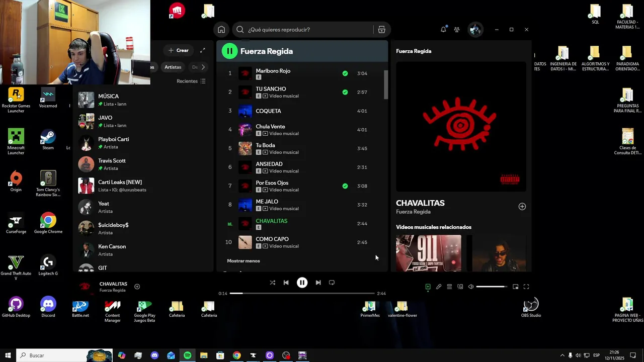
Task: Toggle the Now Playing view icon
Action: pyautogui.click(x=428, y=287)
